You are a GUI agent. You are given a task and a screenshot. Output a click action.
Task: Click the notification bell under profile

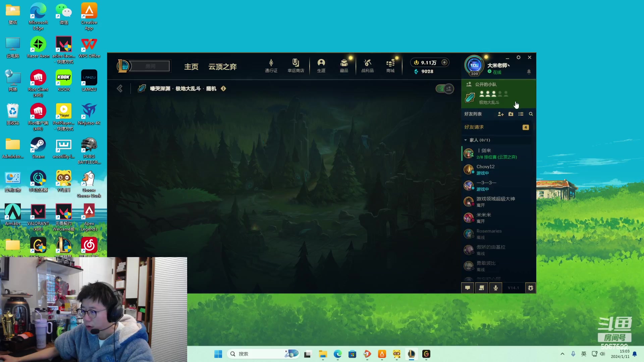click(529, 72)
